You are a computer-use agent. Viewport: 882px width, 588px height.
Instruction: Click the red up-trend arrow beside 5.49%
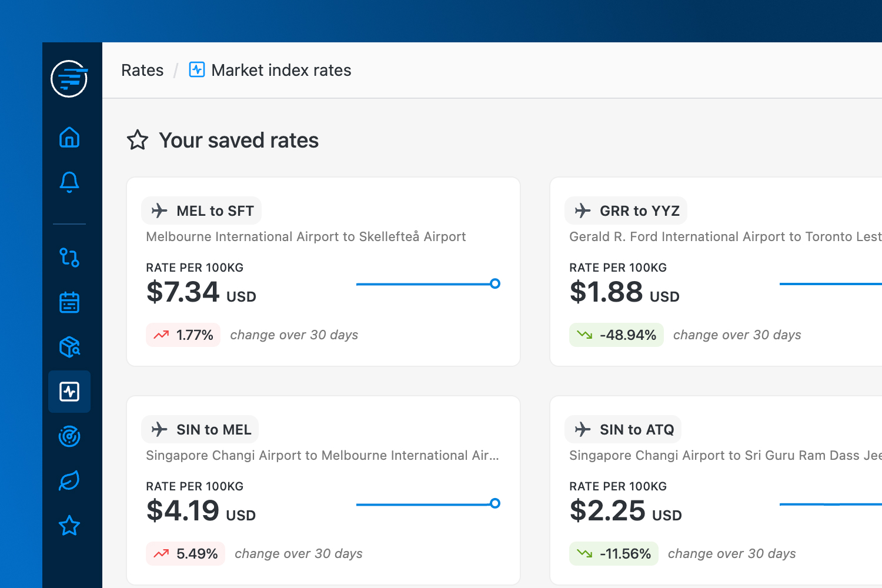[161, 553]
